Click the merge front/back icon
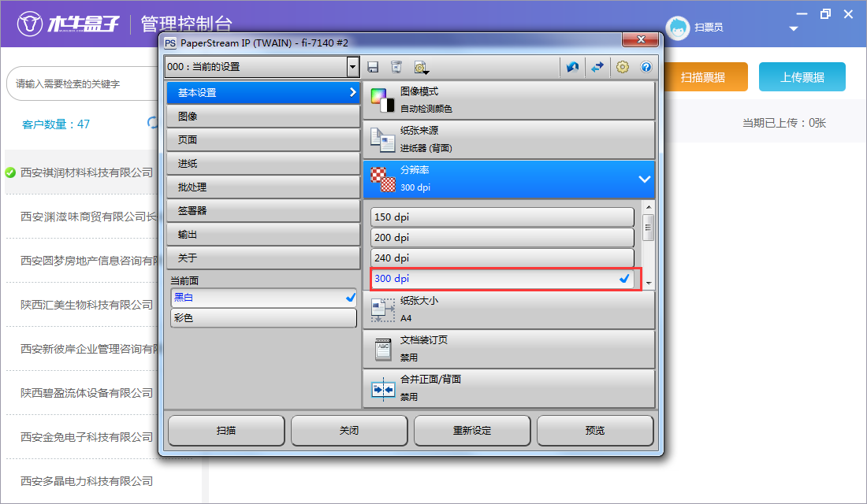The width and height of the screenshot is (867, 504). (382, 389)
